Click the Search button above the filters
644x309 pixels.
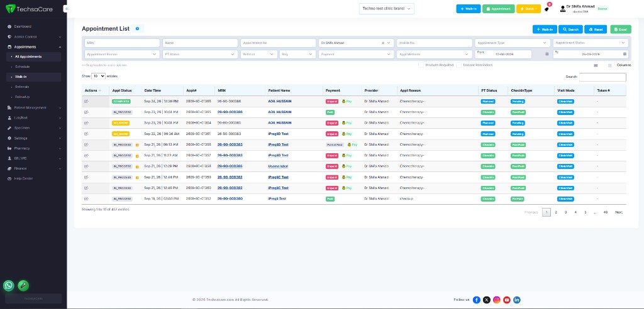[x=570, y=30]
